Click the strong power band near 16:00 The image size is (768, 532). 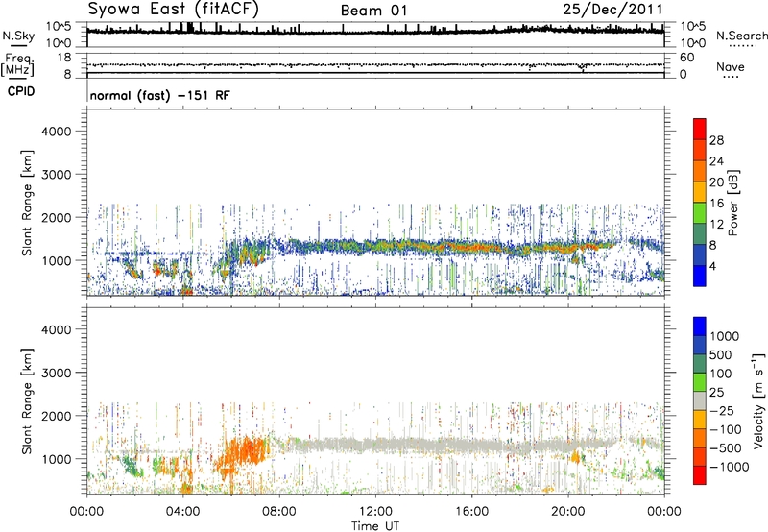pyautogui.click(x=470, y=246)
